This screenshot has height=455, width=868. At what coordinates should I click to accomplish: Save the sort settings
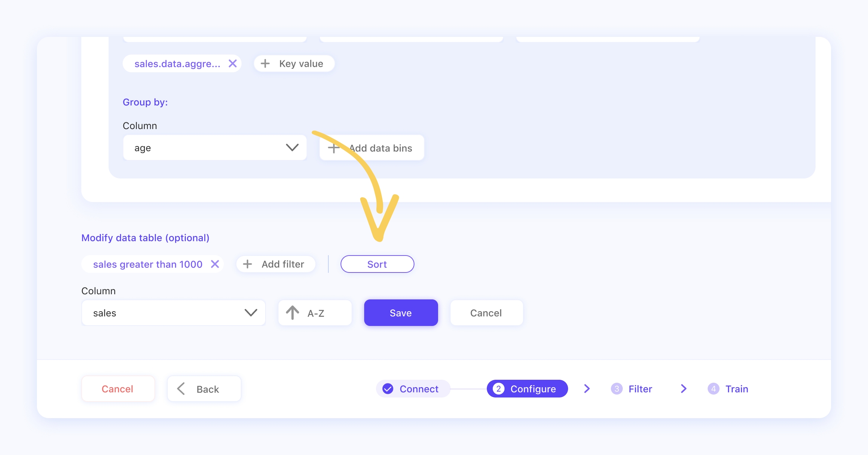[x=401, y=313]
